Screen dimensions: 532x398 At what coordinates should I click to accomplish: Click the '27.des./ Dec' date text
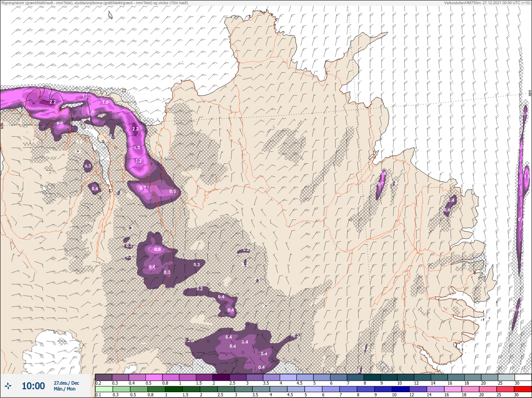tap(66, 383)
